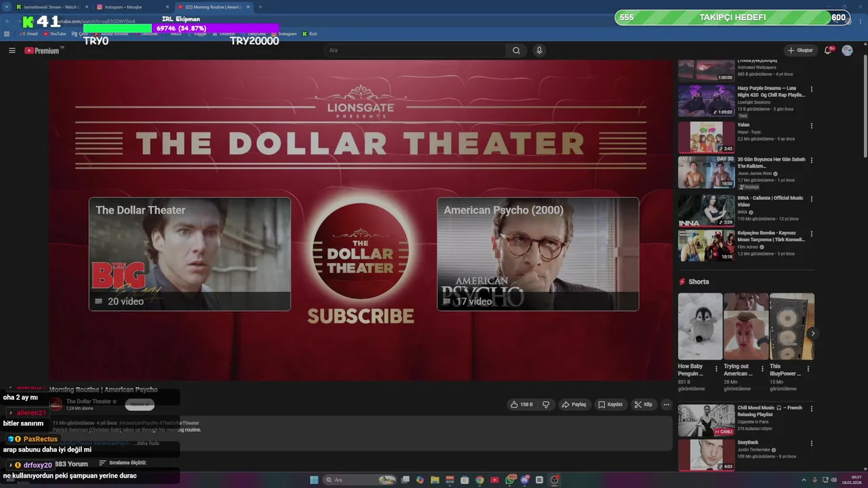Open taskbar clock and date

point(853,480)
